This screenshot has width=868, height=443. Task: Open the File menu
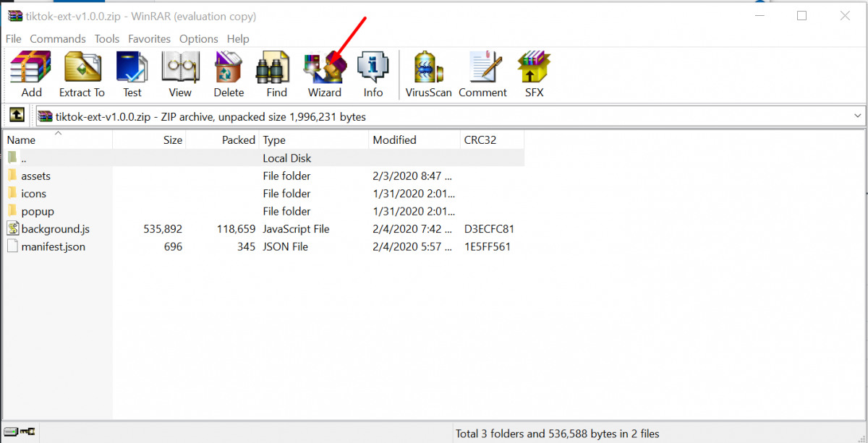(14, 39)
